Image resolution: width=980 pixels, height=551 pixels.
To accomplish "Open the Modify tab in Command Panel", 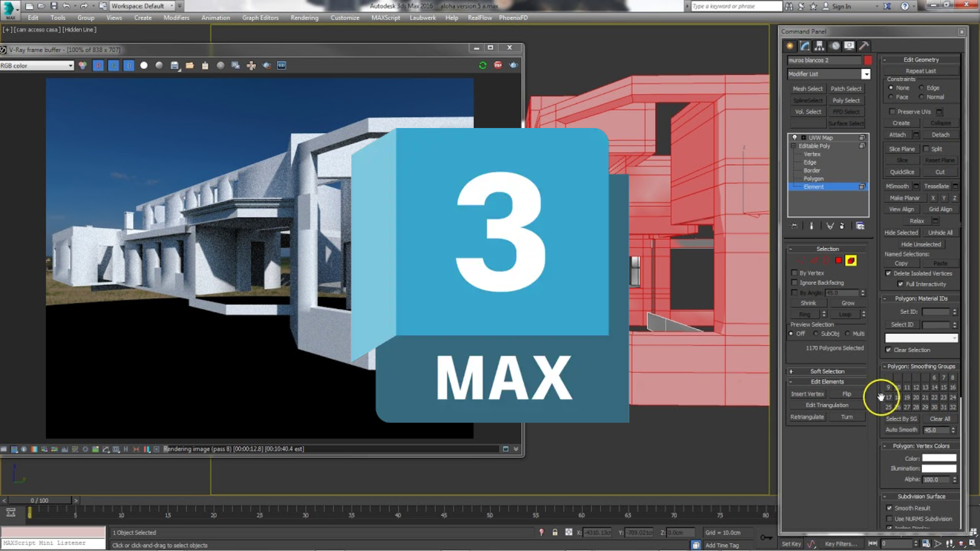I will point(805,46).
